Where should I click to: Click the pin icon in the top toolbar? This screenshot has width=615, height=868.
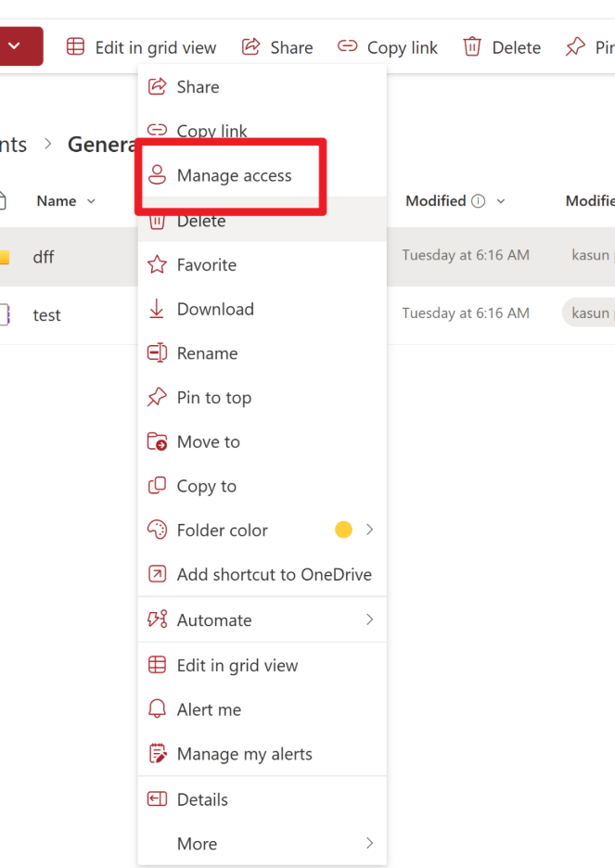click(x=575, y=47)
